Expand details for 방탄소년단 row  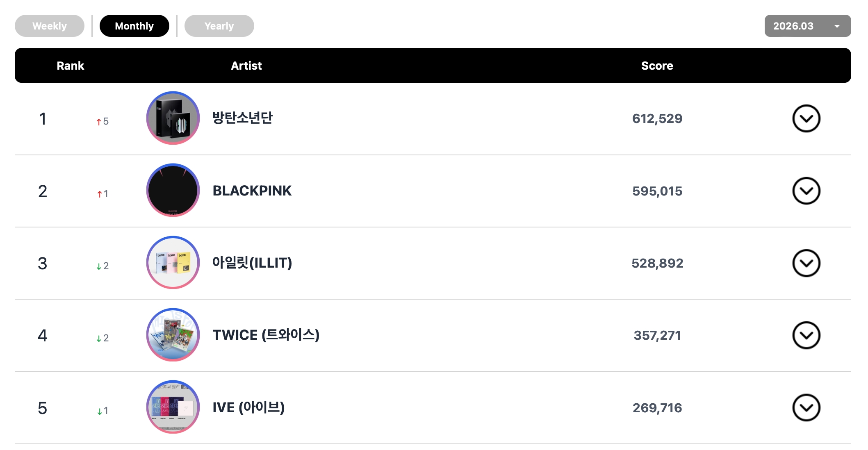coord(806,118)
